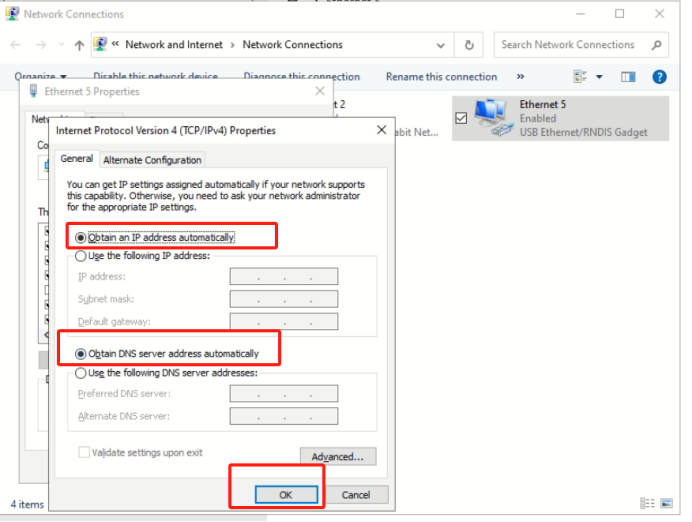Go up one level with up arrow
Viewport: 692px width, 522px height.
click(79, 45)
